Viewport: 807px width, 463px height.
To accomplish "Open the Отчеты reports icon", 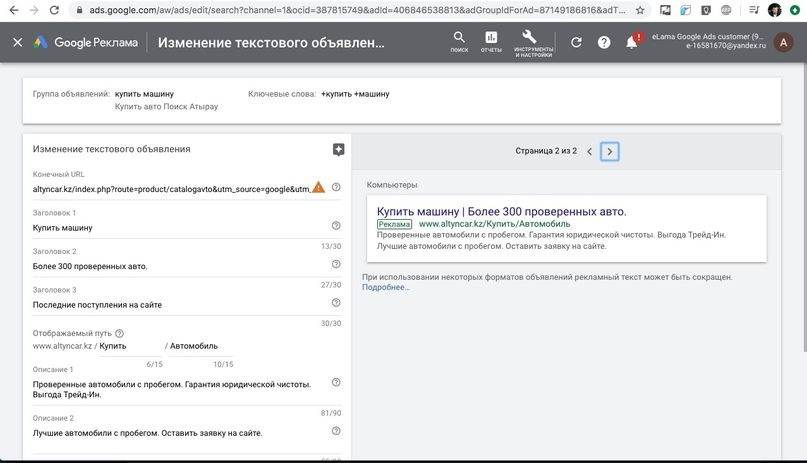I will 491,42.
